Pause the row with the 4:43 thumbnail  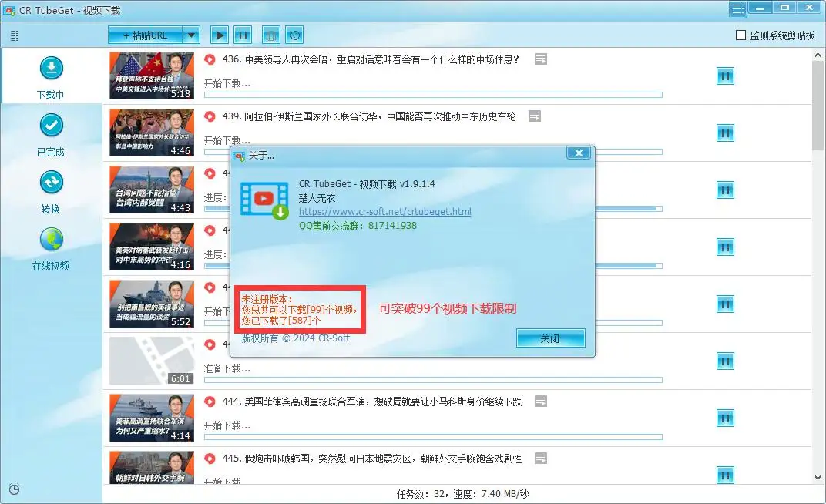725,190
